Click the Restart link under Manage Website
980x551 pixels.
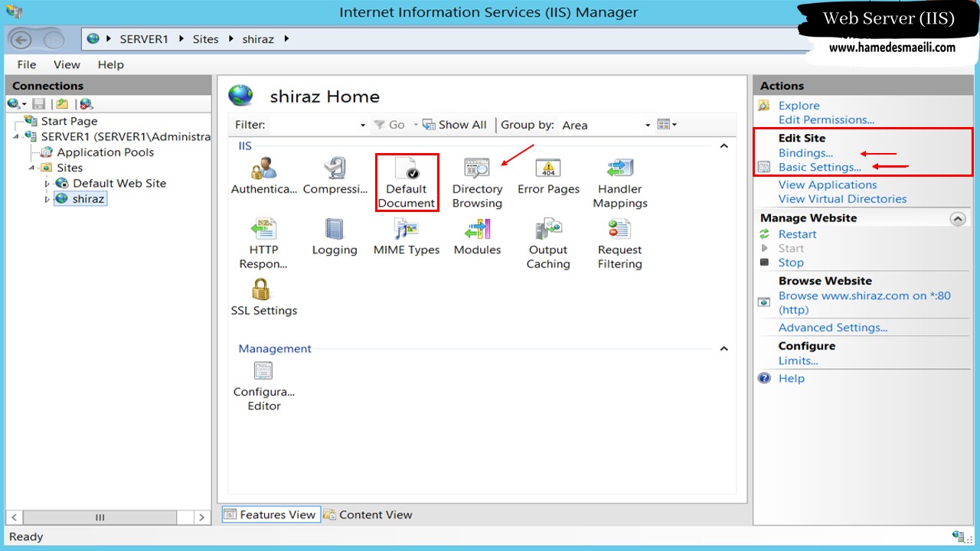(797, 234)
